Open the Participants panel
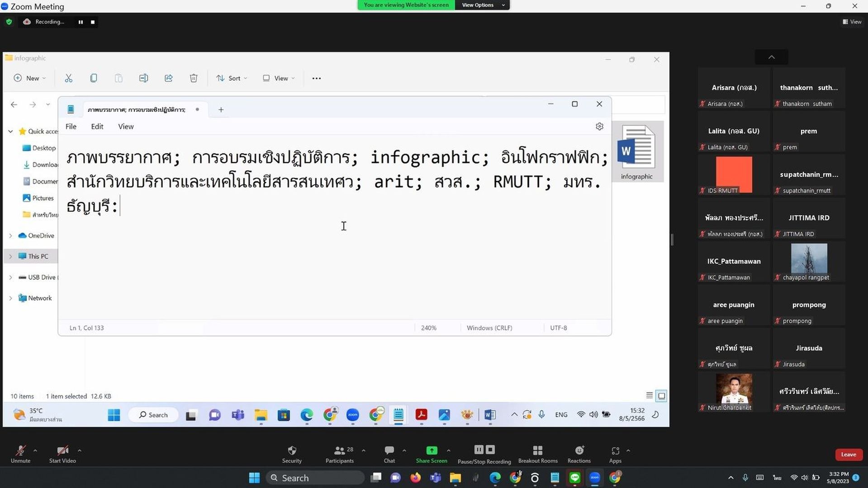 pos(339,454)
